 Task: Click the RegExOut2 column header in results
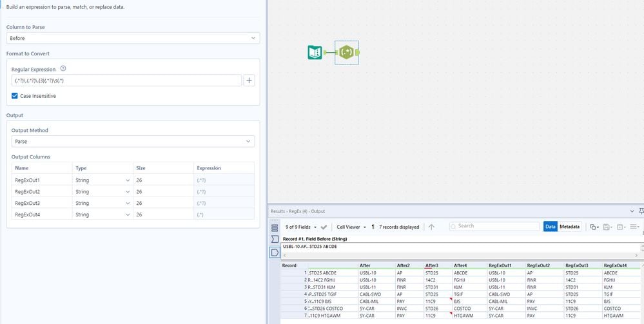(545, 265)
